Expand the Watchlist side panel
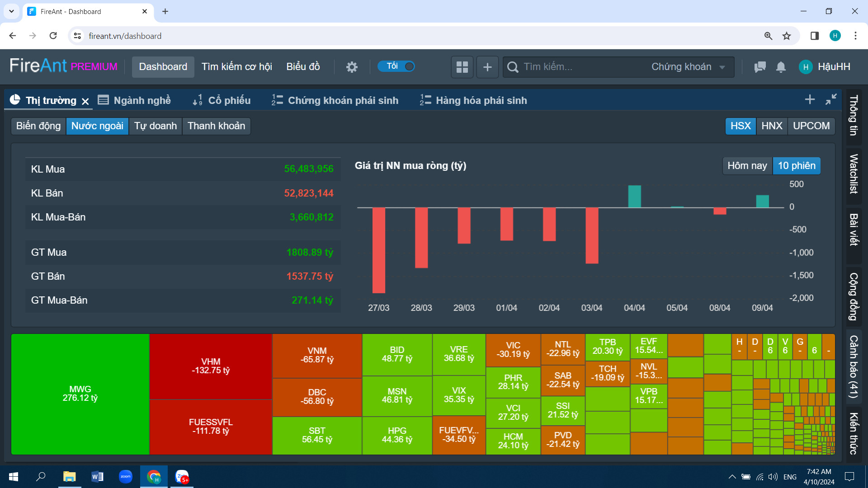 854,174
